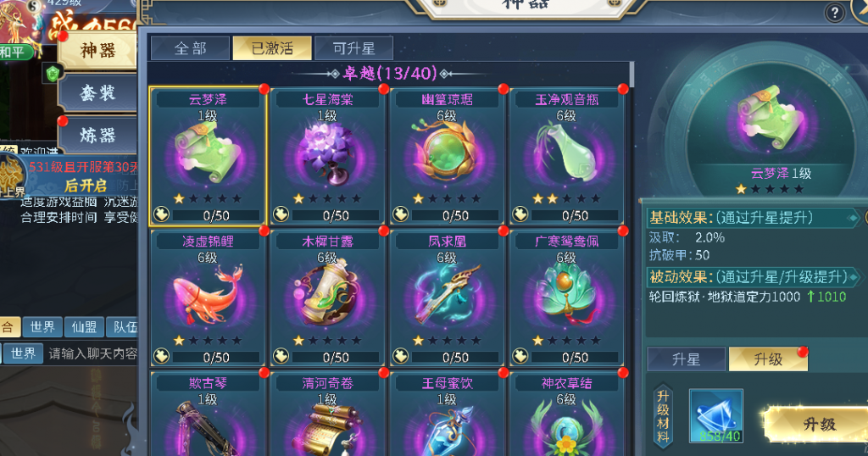
Task: Click the golden 升级 upgrade button
Action: tap(820, 424)
